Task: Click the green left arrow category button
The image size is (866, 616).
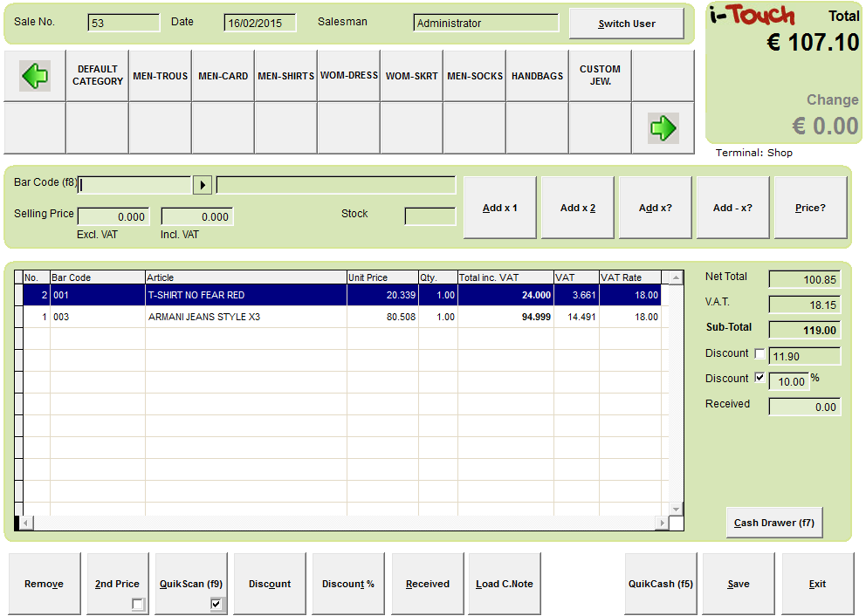Action: click(35, 76)
